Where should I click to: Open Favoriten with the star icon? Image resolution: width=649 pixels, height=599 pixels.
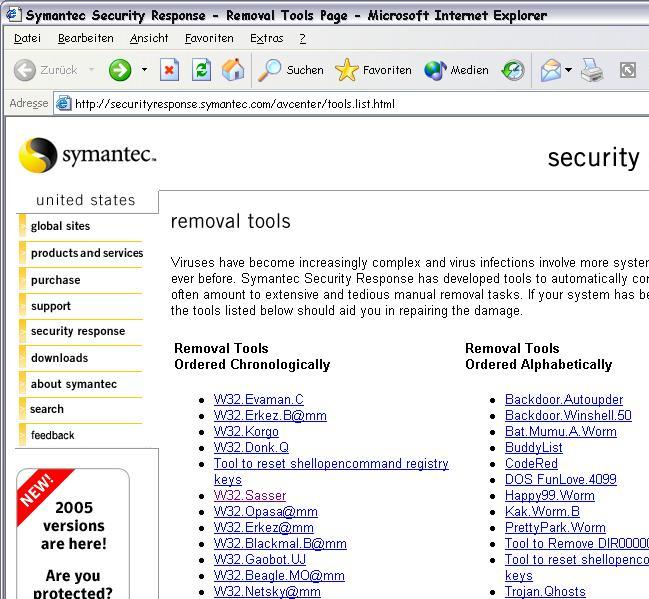tap(373, 70)
